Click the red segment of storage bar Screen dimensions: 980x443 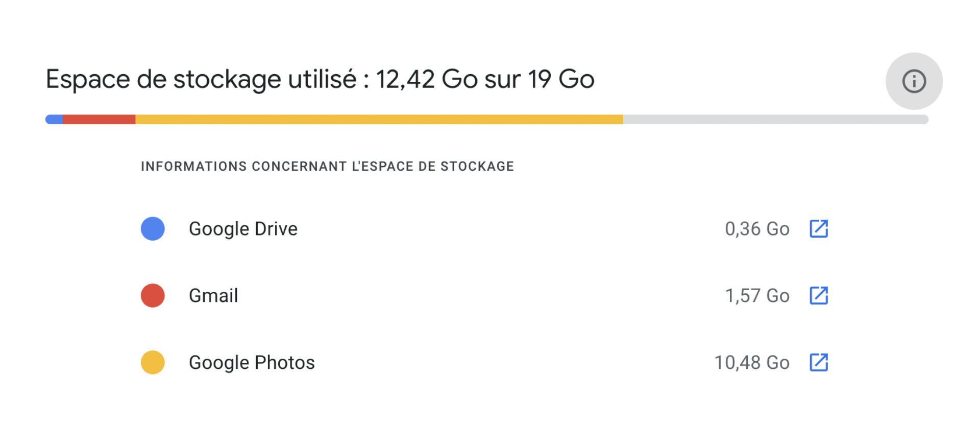99,120
